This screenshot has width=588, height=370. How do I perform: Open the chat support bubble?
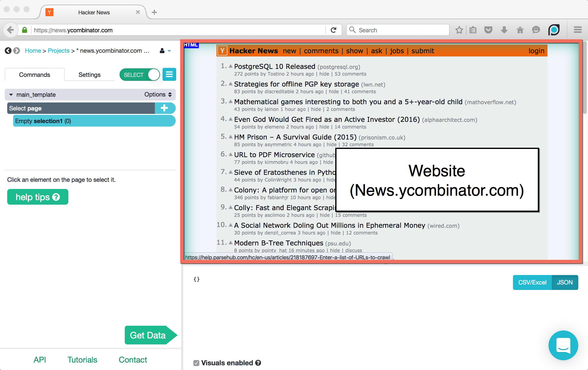pyautogui.click(x=563, y=345)
